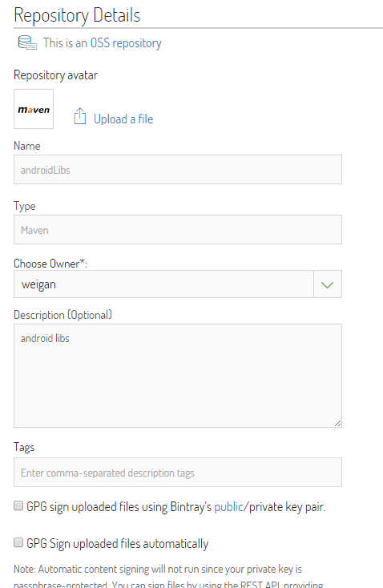Open the Choose Owner combo box showing weigan
383x588 pixels.
point(178,284)
